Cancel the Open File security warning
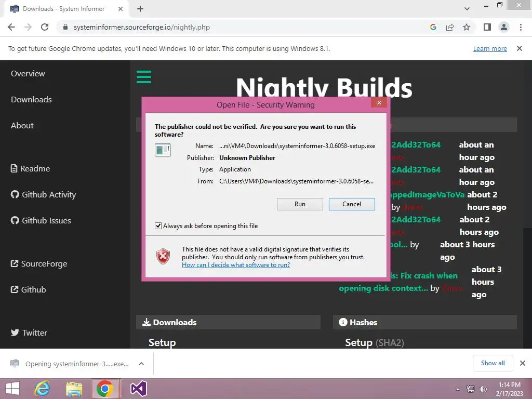This screenshot has height=399, width=532. click(x=352, y=204)
